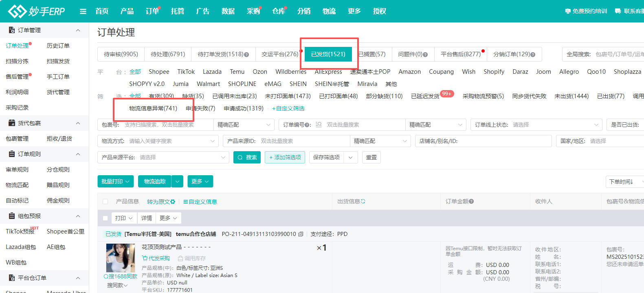
Task: Collapse the 订单管理 sidebar section
Action: point(78,30)
